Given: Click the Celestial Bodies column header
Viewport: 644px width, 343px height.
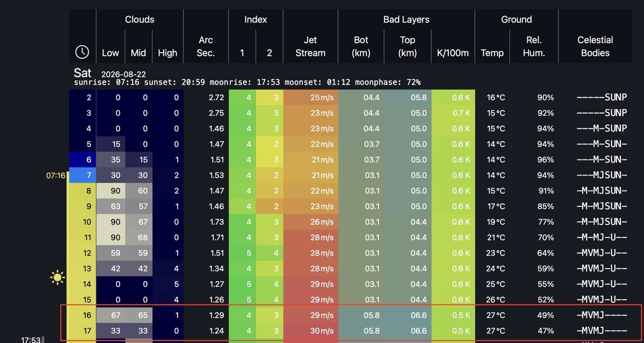Looking at the screenshot, I should point(595,46).
